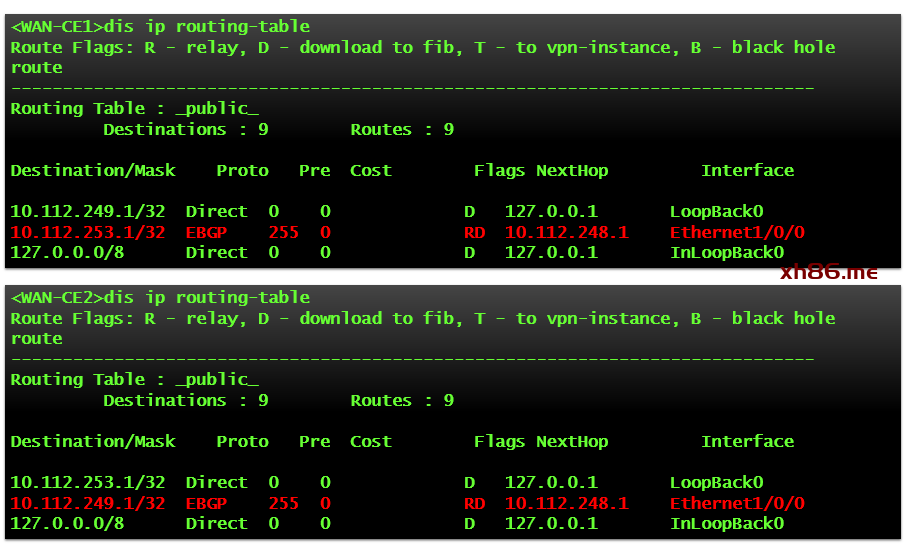Click the red RD flags in WAN-CE1
Image resolution: width=908 pixels, height=559 pixels.
point(474,232)
